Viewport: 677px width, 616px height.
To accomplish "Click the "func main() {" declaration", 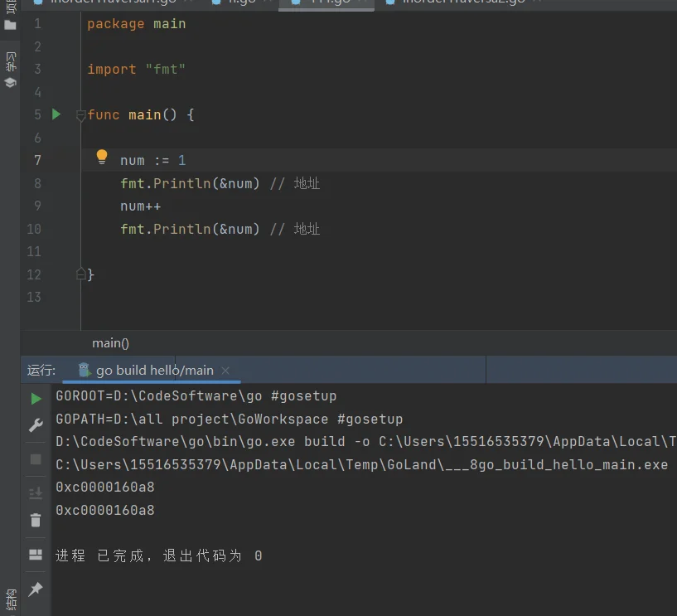I will click(141, 115).
